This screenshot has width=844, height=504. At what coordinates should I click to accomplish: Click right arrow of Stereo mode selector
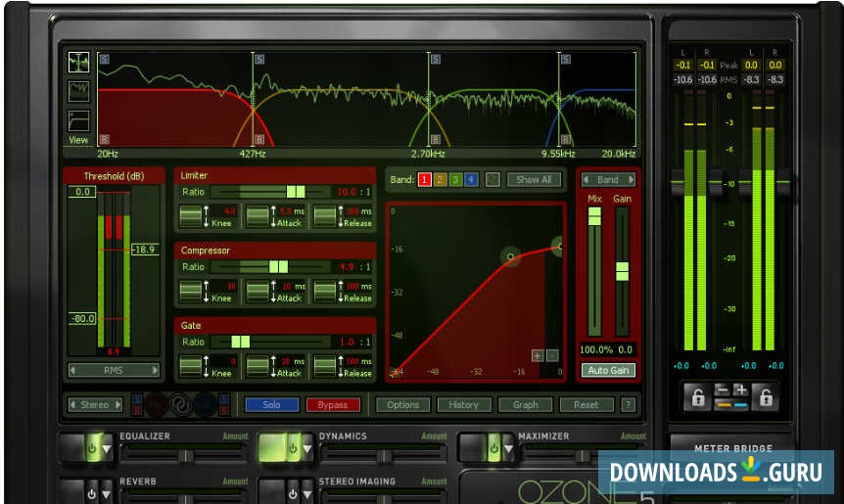coord(118,404)
